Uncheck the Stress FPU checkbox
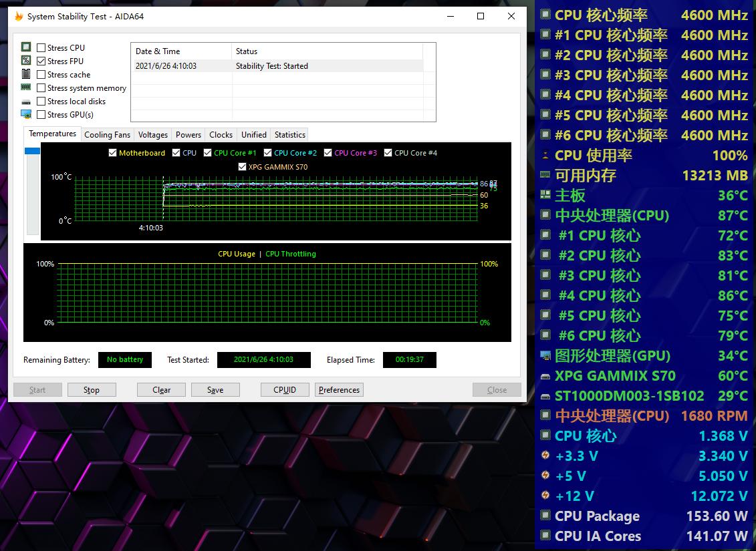This screenshot has height=551, width=756. pyautogui.click(x=41, y=61)
